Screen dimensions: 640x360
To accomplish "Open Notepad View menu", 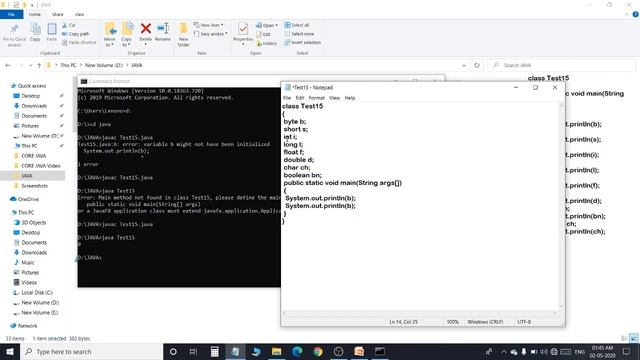I will pyautogui.click(x=334, y=98).
